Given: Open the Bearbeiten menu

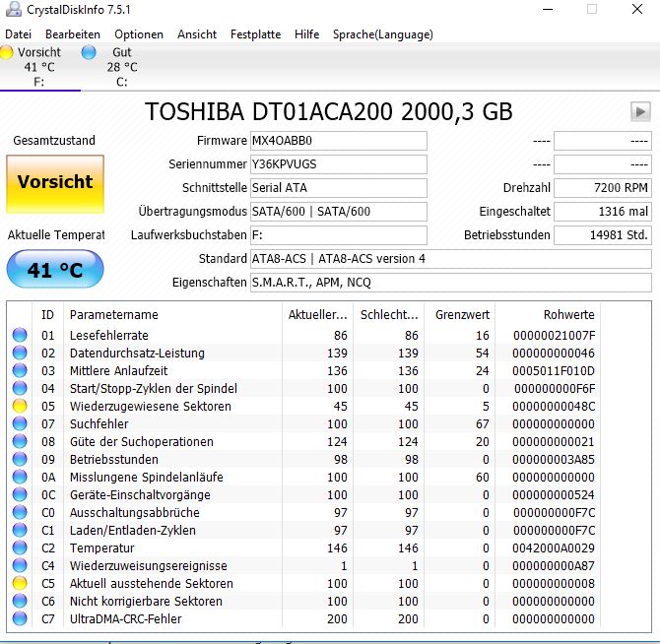Looking at the screenshot, I should (x=73, y=34).
